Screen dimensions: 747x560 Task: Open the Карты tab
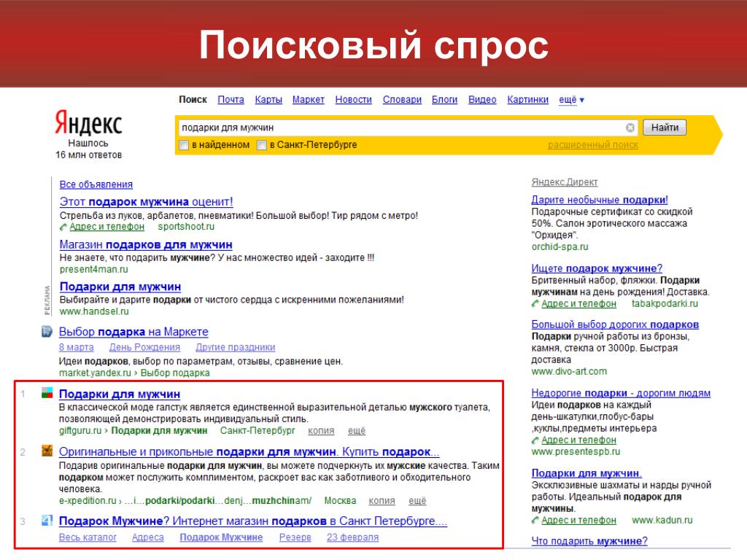coord(268,99)
